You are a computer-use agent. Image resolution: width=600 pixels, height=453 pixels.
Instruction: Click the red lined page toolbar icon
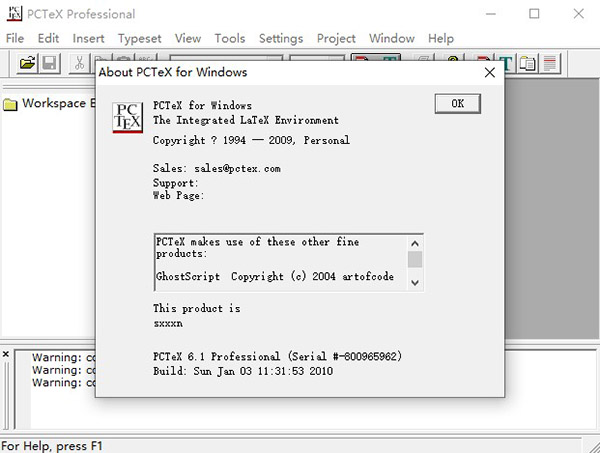click(x=549, y=63)
